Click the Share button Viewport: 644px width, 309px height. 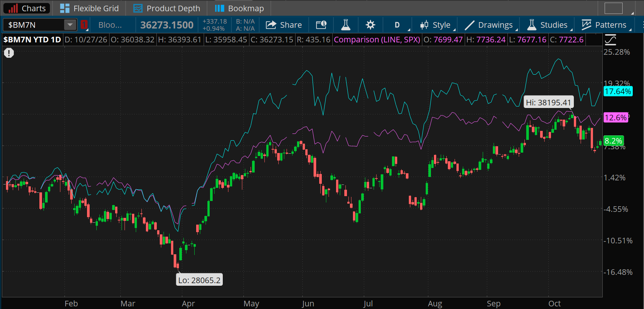[284, 25]
